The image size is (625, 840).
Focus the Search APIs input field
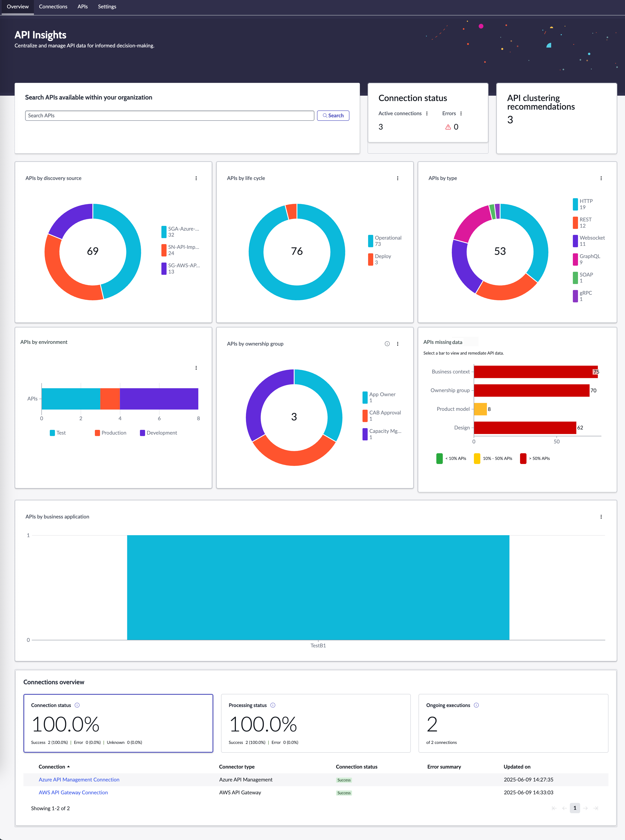(170, 116)
